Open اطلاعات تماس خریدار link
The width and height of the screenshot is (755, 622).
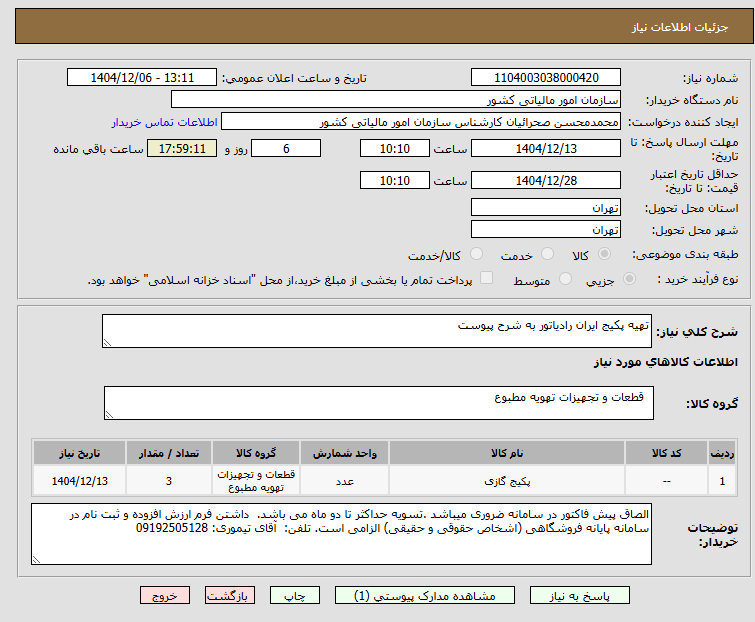(165, 122)
